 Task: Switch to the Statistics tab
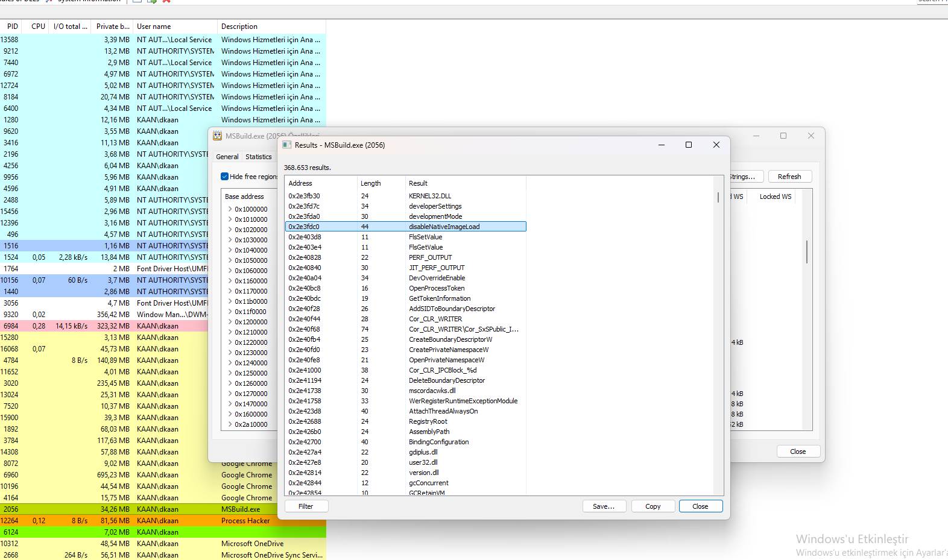pos(259,157)
